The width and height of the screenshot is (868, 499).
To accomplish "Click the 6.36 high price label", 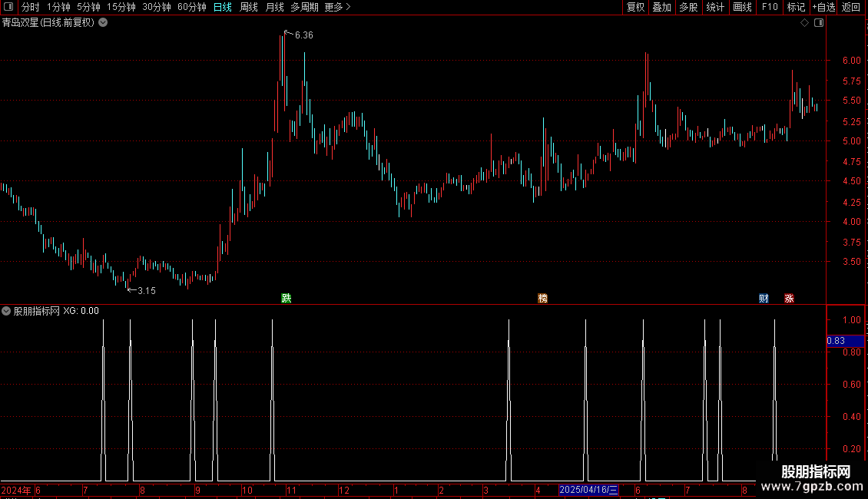I will coord(304,35).
